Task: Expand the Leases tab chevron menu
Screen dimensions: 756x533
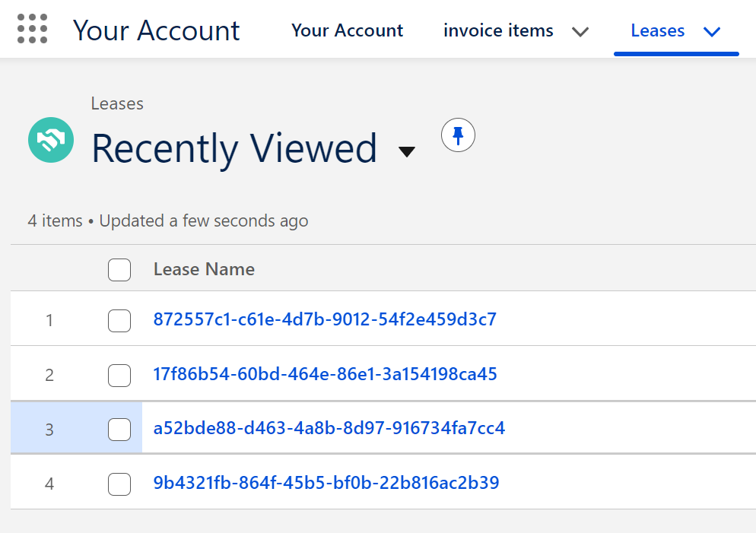Action: point(712,32)
